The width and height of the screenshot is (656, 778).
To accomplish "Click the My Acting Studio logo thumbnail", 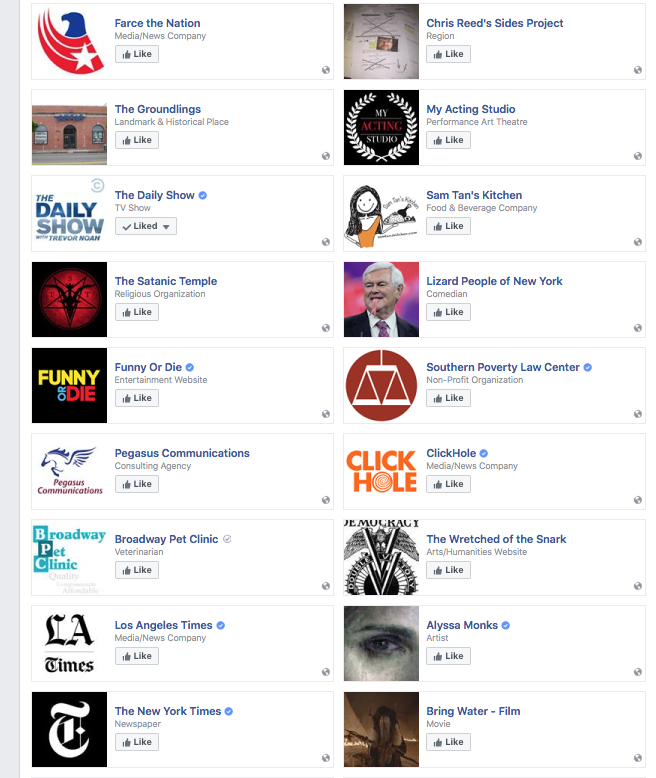I will (x=381, y=128).
